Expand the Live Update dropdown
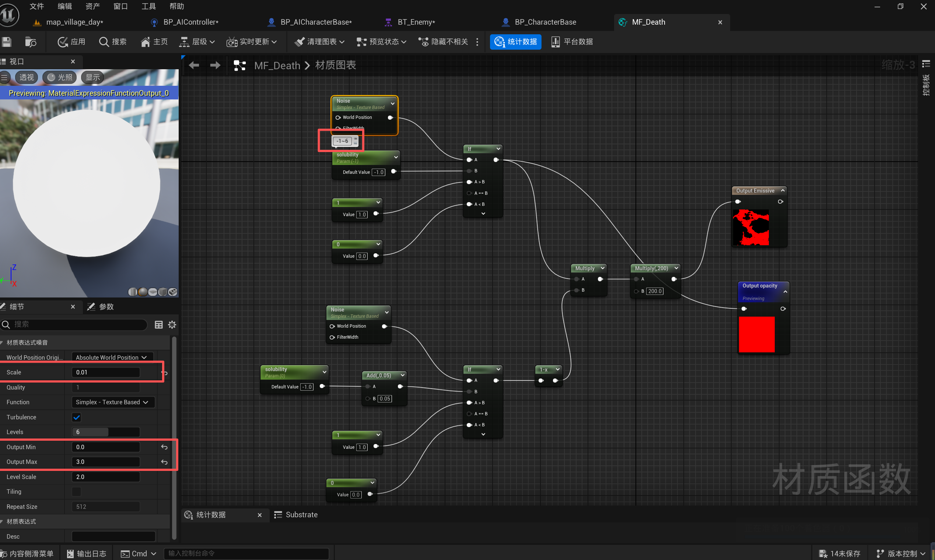 [x=251, y=42]
